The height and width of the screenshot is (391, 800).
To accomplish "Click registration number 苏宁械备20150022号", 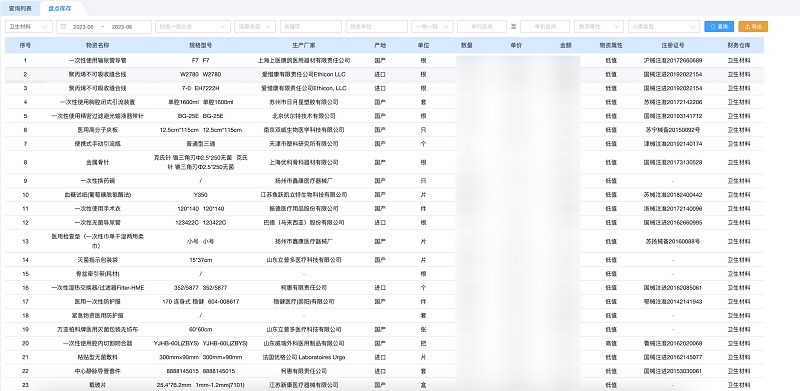I will point(672,130).
